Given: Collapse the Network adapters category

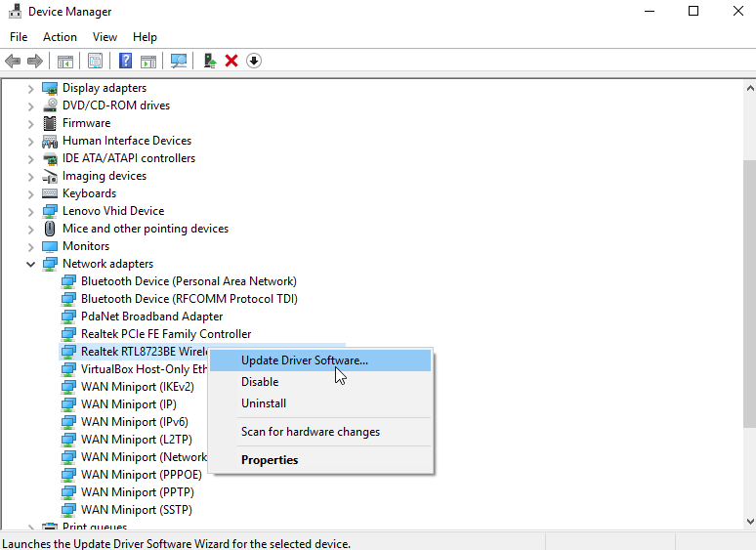Looking at the screenshot, I should [x=30, y=264].
